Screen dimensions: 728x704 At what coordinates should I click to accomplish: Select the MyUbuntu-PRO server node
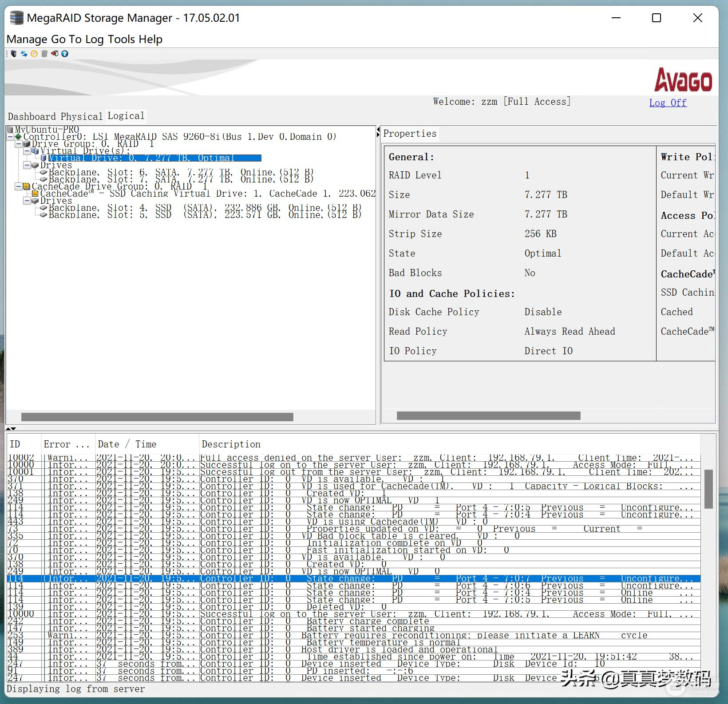tap(47, 130)
